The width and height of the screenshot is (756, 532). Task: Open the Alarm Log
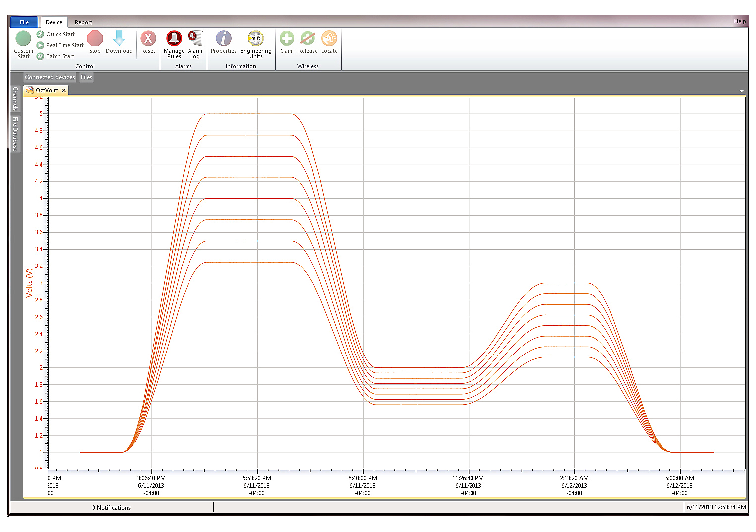point(195,39)
